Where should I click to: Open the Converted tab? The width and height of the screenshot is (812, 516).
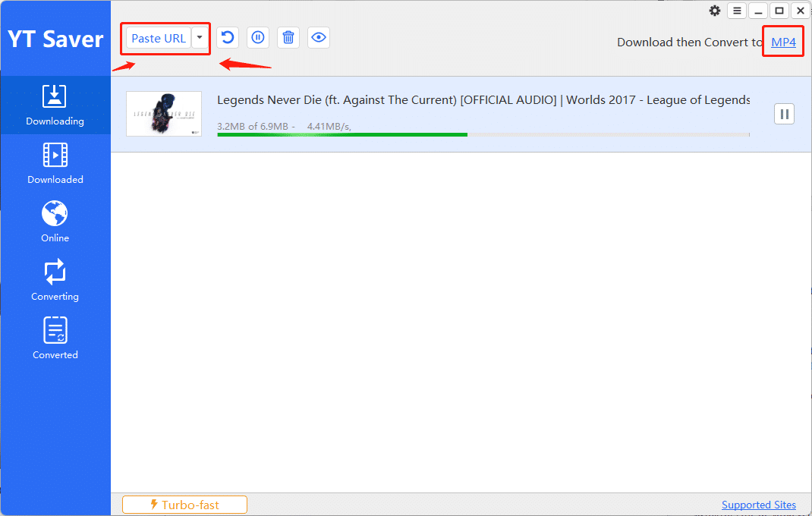click(55, 339)
